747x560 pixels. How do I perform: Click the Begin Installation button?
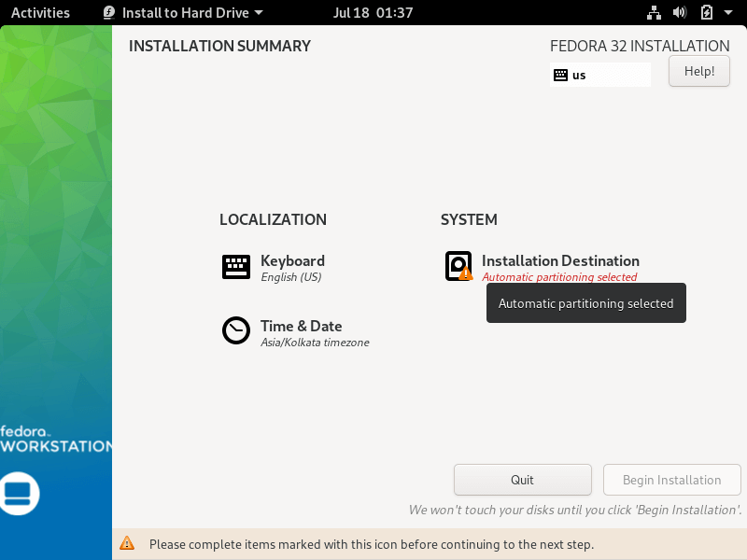coord(671,480)
